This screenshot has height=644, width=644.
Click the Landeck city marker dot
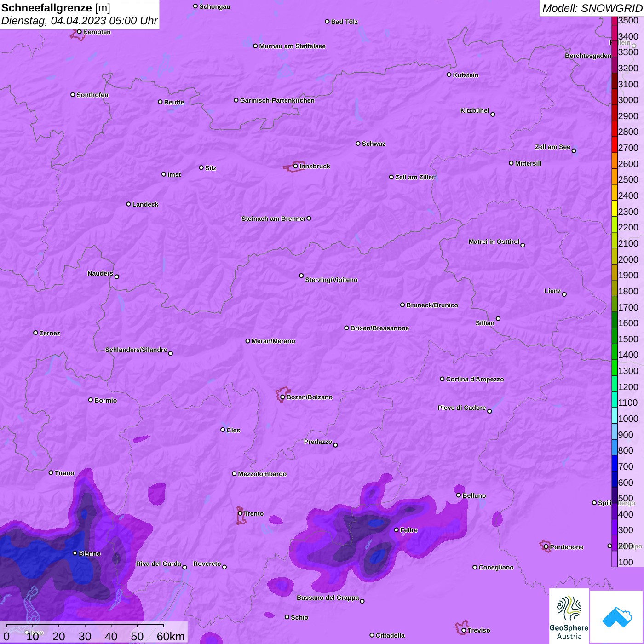129,204
